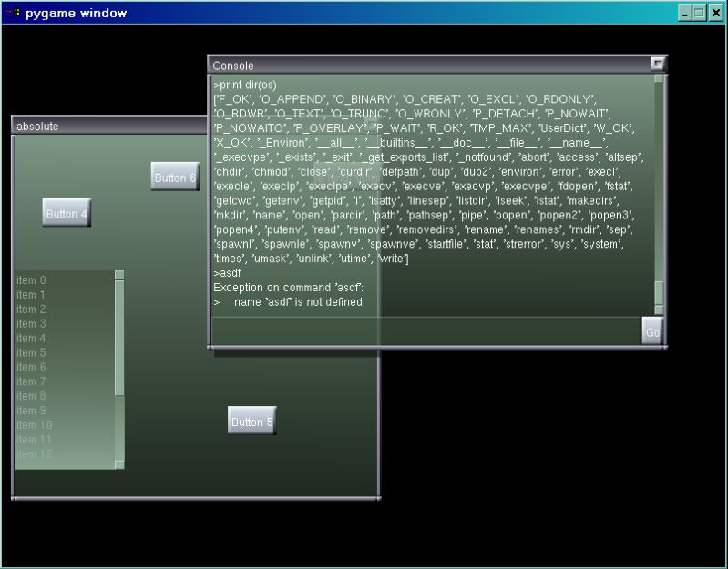Click the '>print dir(os)' console line
The height and width of the screenshot is (569, 728).
245,85
